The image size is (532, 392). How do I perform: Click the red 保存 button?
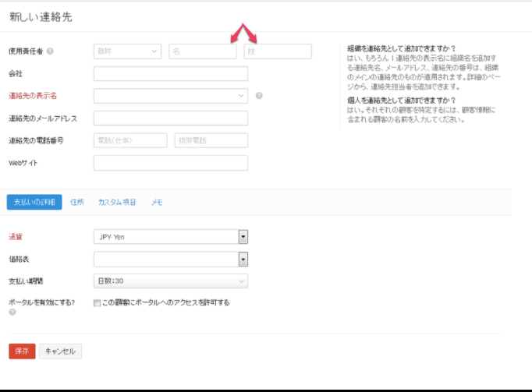[x=22, y=351]
